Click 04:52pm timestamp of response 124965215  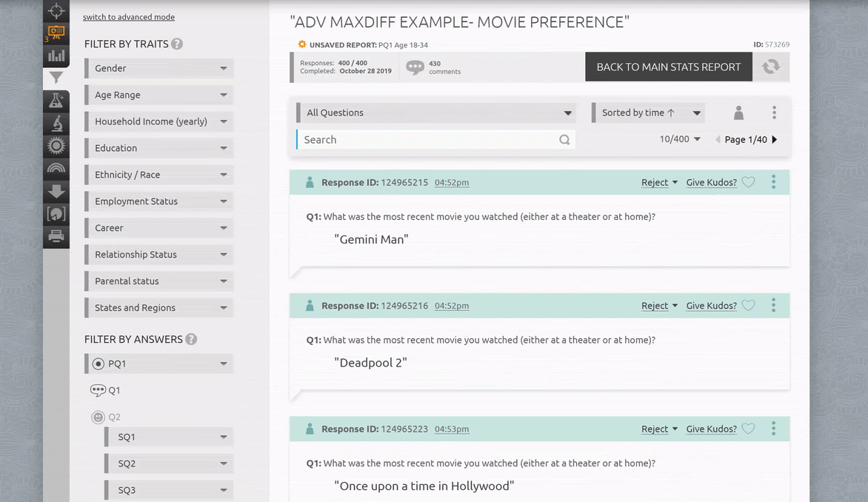tap(452, 182)
